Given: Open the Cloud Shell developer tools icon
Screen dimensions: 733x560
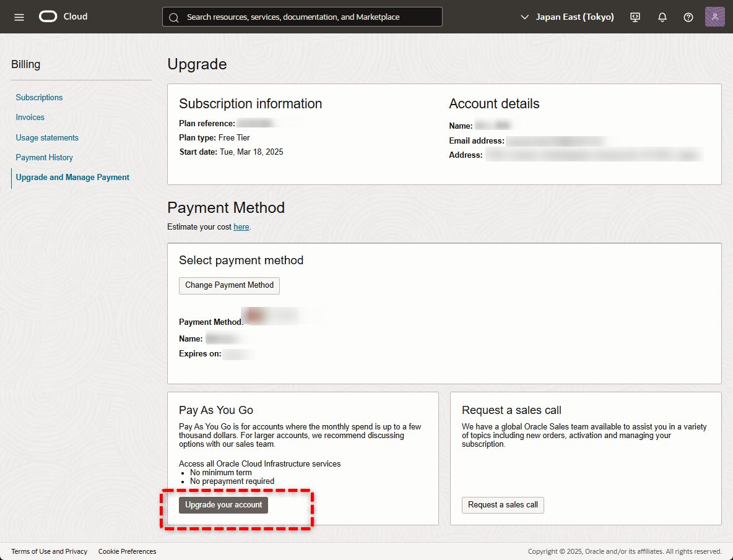Looking at the screenshot, I should tap(635, 17).
